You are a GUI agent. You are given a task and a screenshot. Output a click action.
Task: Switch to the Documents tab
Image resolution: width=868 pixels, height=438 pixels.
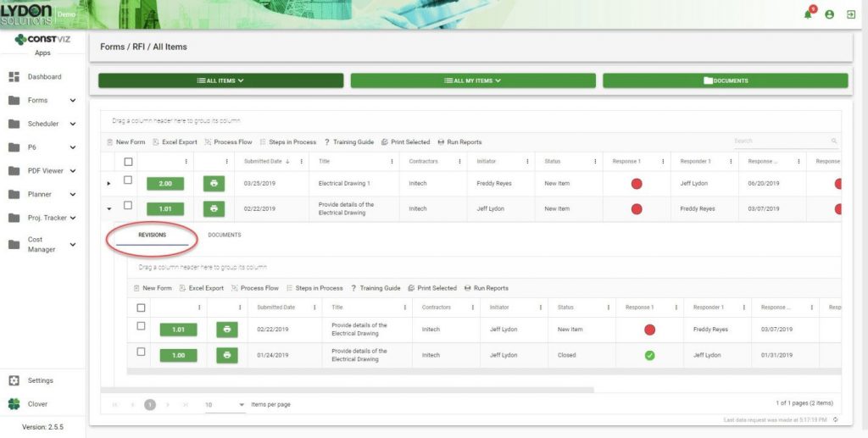pos(225,235)
